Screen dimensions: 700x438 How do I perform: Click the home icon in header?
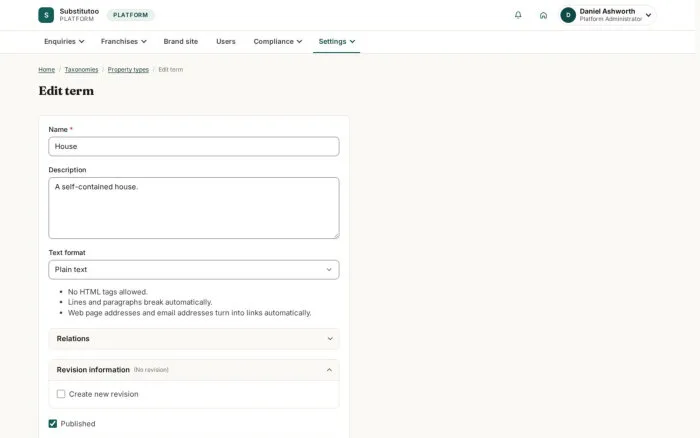click(543, 15)
